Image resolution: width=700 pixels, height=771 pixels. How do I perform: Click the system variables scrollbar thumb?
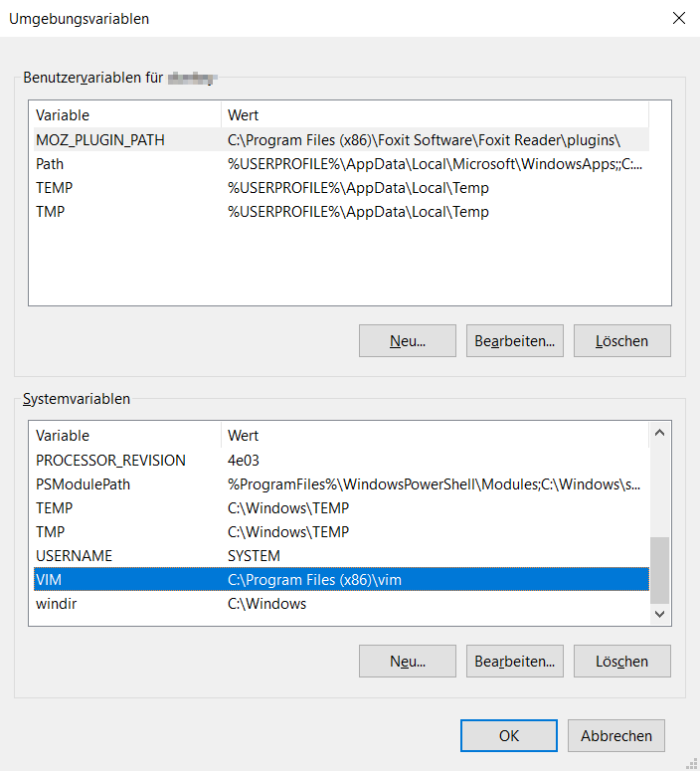coord(659,570)
